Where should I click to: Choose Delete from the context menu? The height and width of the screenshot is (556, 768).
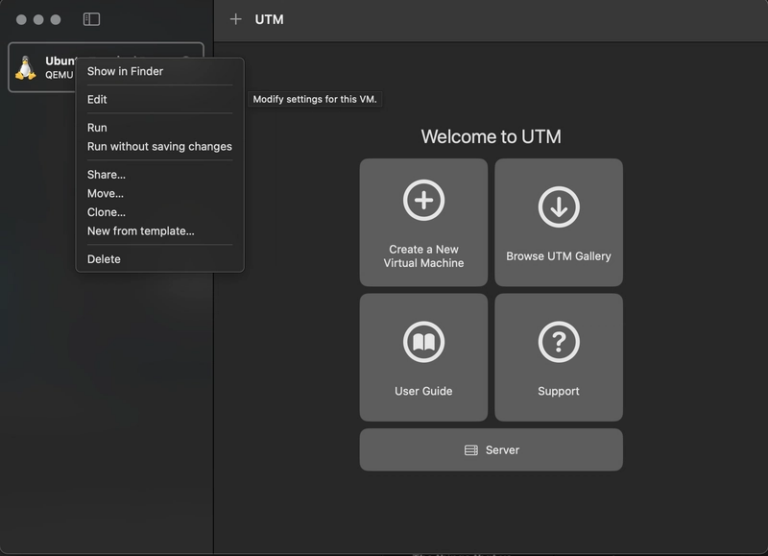(x=160, y=259)
